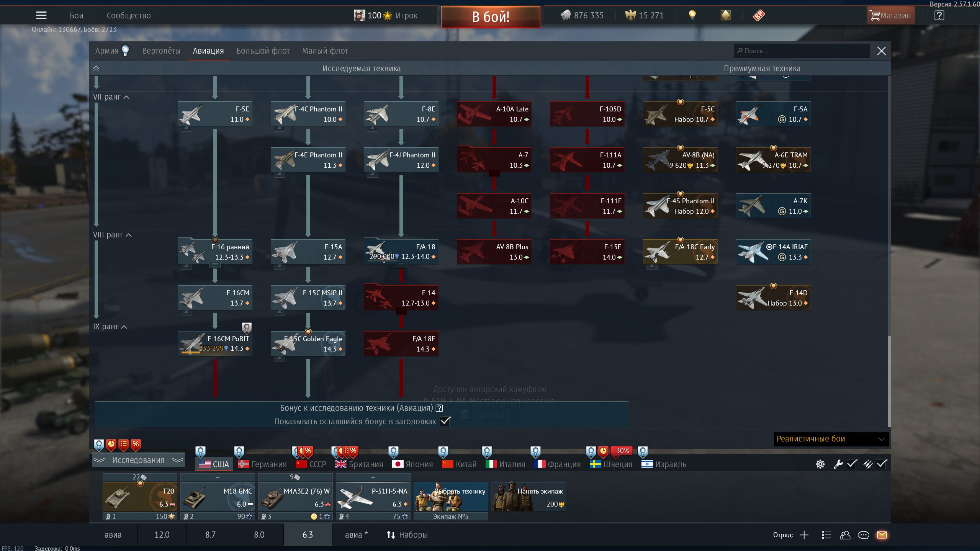Open the chat speech bubble icon
The height and width of the screenshot is (551, 980).
[863, 535]
